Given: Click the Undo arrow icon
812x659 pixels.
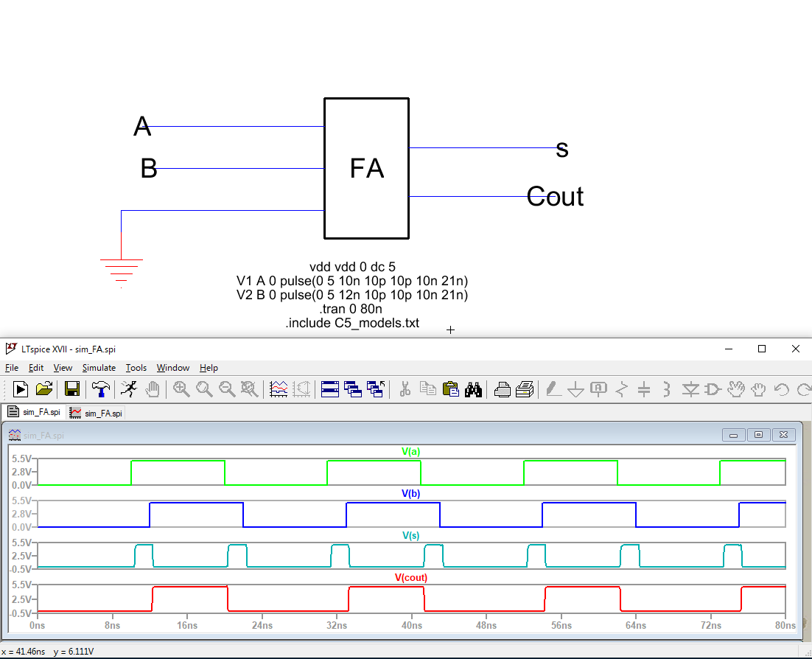Looking at the screenshot, I should [781, 389].
